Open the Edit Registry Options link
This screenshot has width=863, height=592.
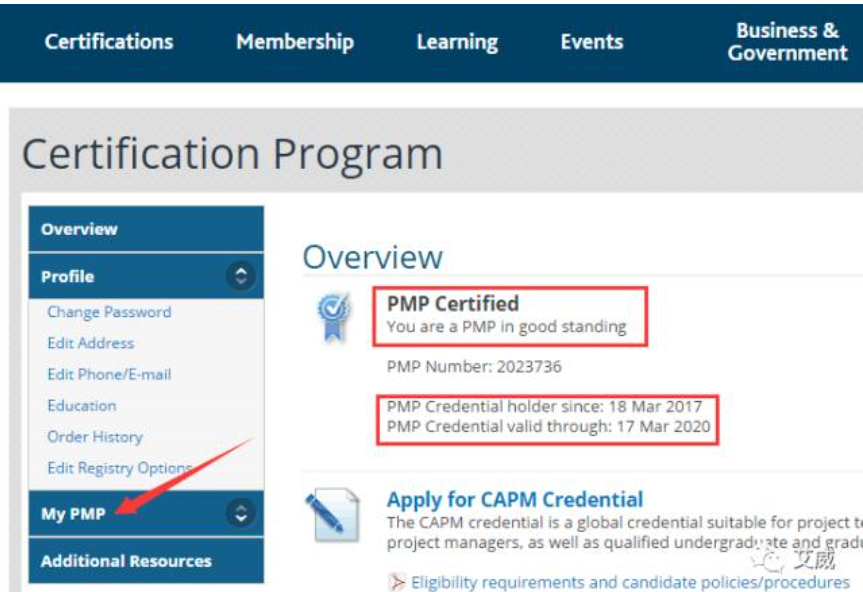coord(119,468)
